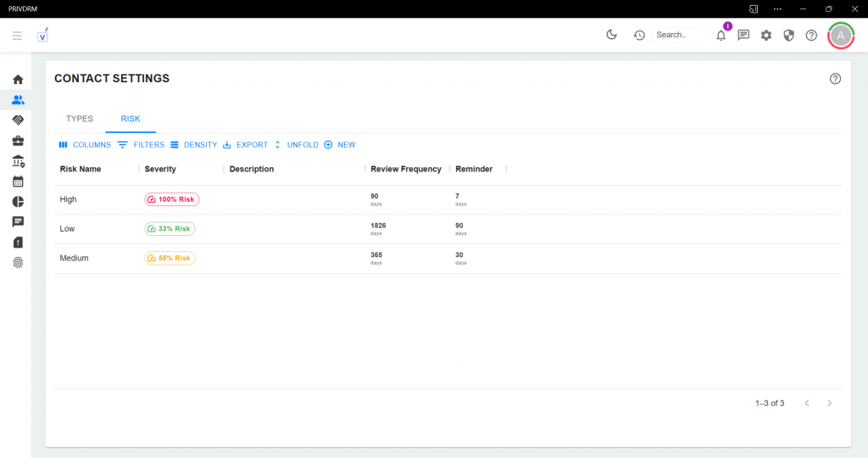
Task: Click the history clock icon
Action: (x=639, y=36)
